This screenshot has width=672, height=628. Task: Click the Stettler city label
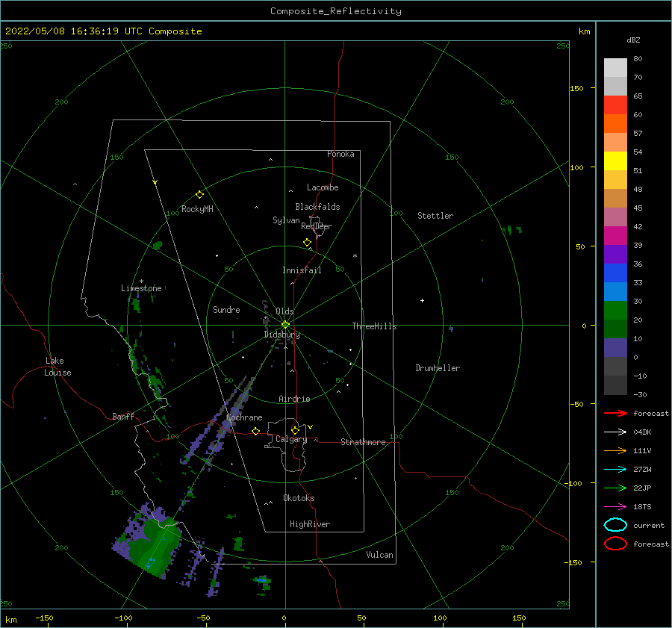435,216
